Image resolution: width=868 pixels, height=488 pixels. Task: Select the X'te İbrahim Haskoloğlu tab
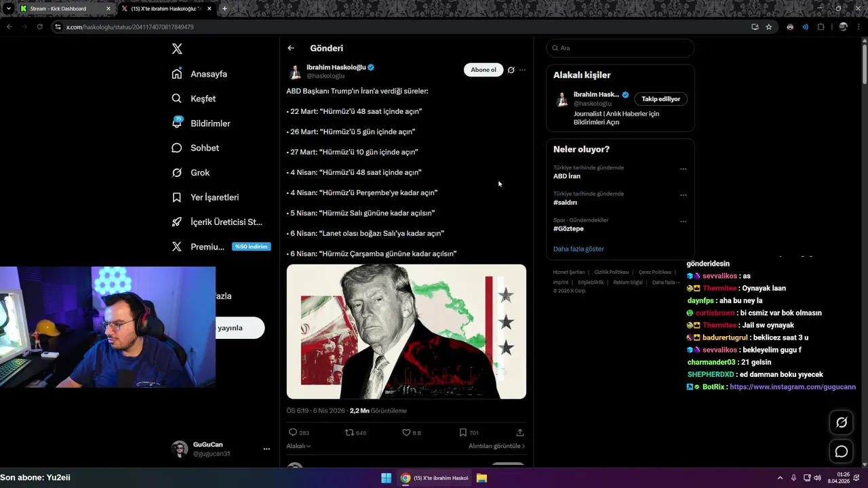pos(166,9)
